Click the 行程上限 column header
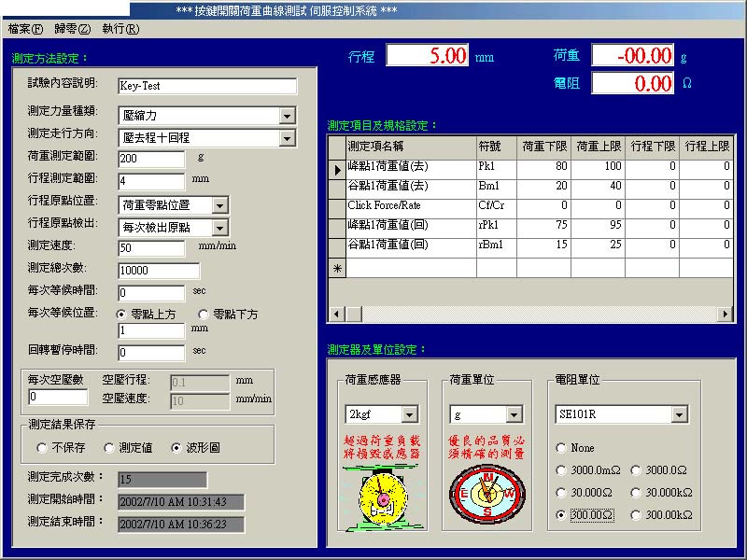747x560 pixels. [x=706, y=147]
